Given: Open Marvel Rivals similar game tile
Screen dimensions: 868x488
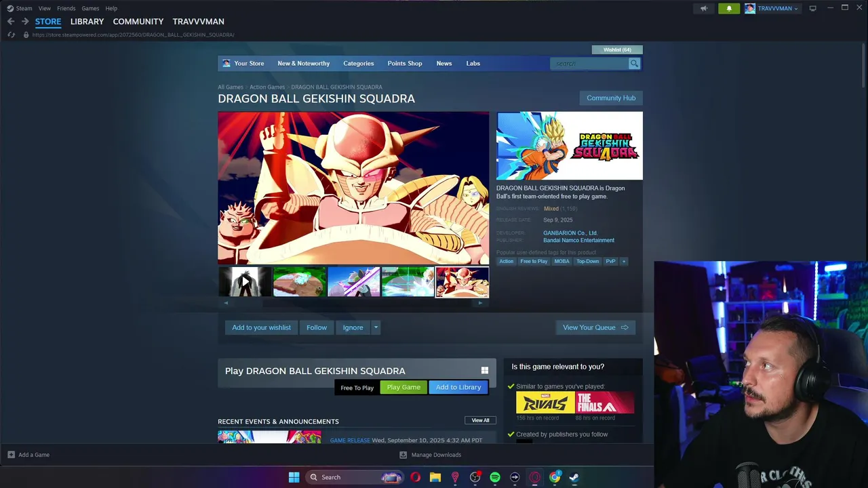Looking at the screenshot, I should point(545,403).
